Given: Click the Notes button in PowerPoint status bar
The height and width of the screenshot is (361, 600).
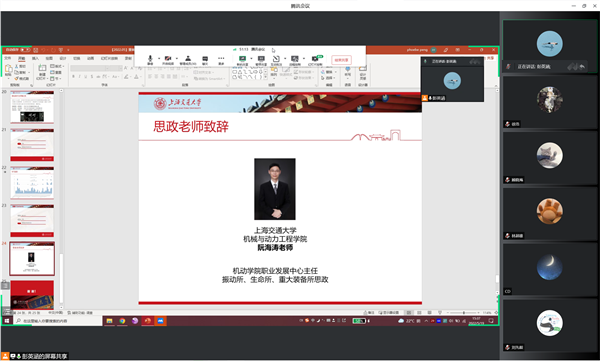Looking at the screenshot, I should (370, 312).
